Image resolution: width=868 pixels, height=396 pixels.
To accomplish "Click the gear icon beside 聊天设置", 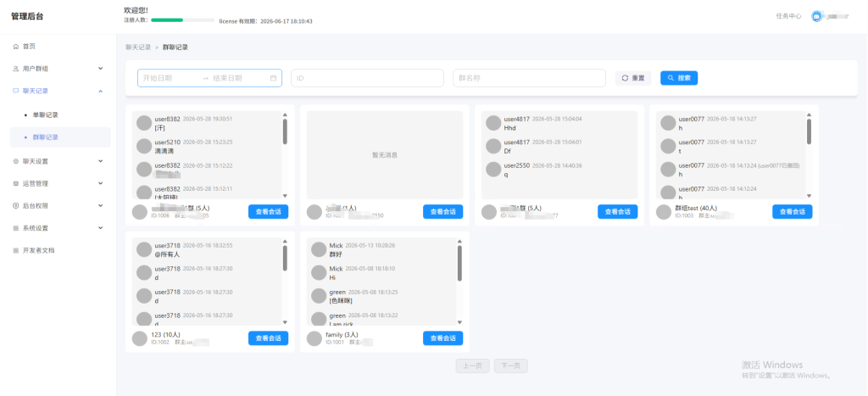I will 15,162.
